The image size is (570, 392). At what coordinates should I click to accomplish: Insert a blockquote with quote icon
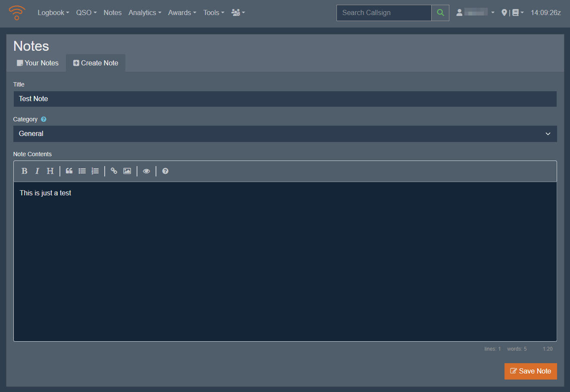(x=69, y=171)
